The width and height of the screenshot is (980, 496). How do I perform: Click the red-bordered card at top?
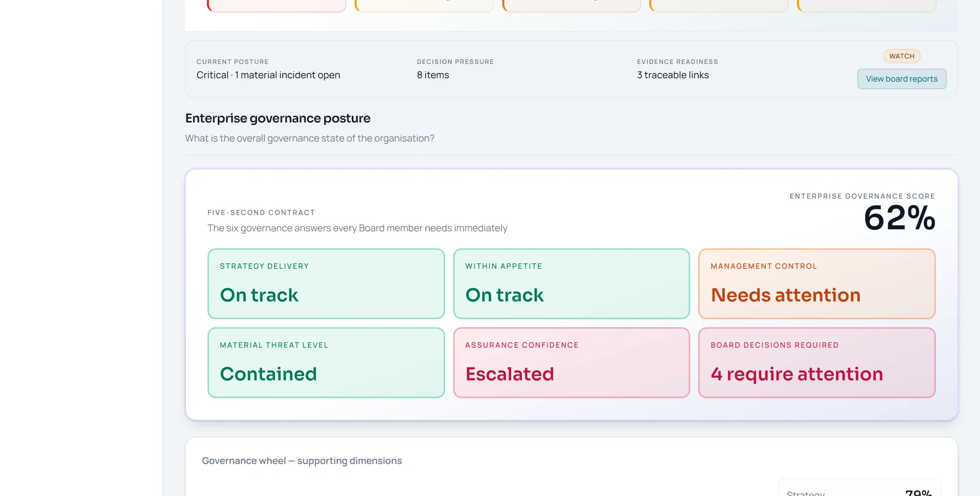pyautogui.click(x=277, y=5)
